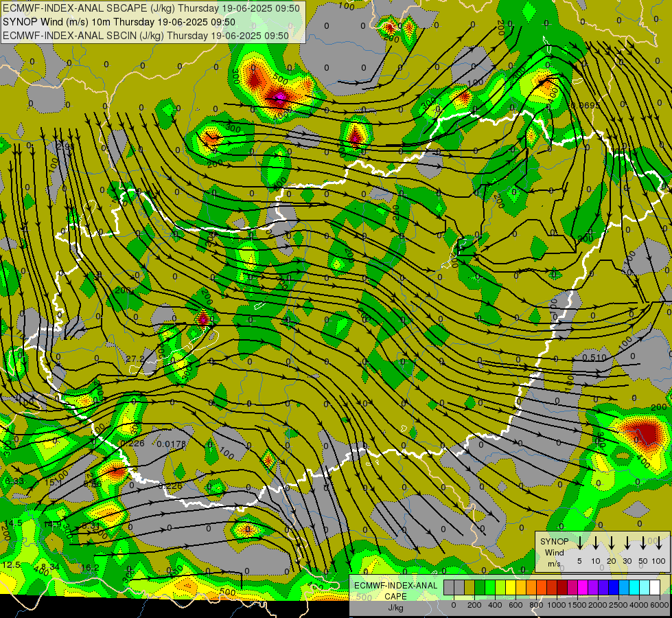Select the bright cyan CAPE legend swatch
This screenshot has height=618, width=672.
pyautogui.click(x=634, y=588)
